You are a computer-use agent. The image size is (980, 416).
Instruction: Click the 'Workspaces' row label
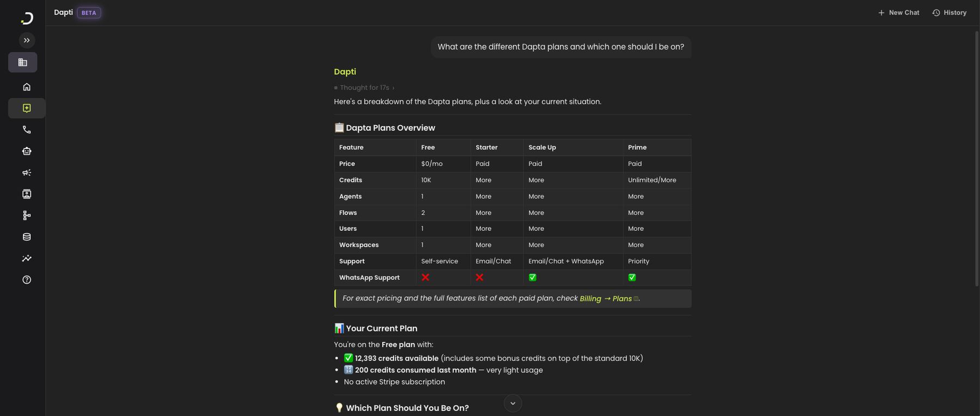click(359, 245)
